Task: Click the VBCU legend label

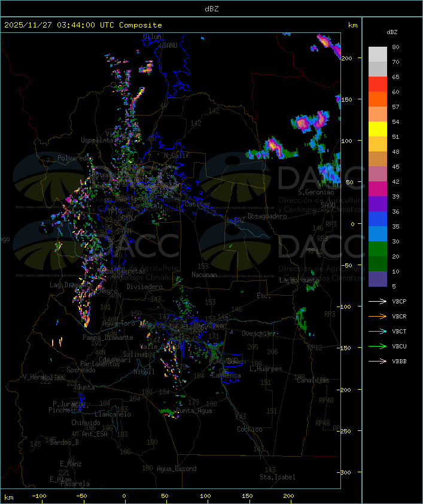Action: click(399, 347)
